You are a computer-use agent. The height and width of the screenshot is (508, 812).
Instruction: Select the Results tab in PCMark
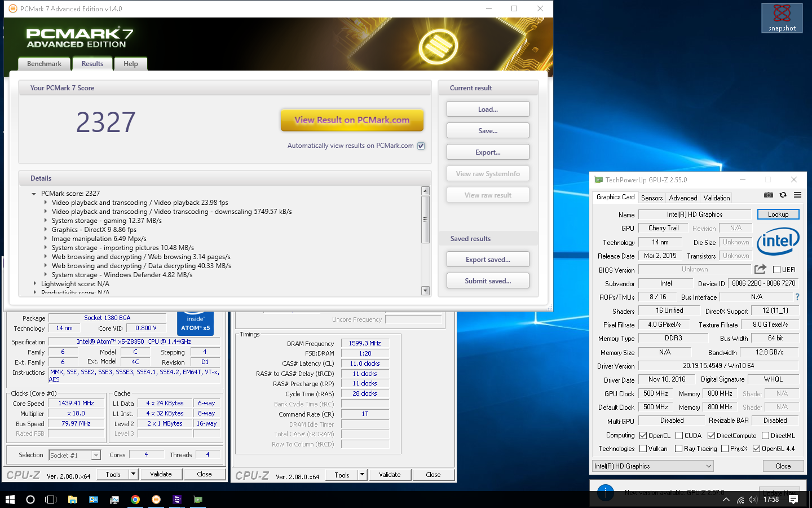(x=92, y=64)
